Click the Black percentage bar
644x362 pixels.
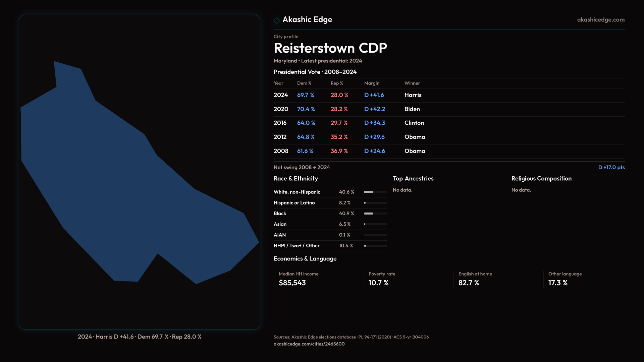(x=375, y=214)
